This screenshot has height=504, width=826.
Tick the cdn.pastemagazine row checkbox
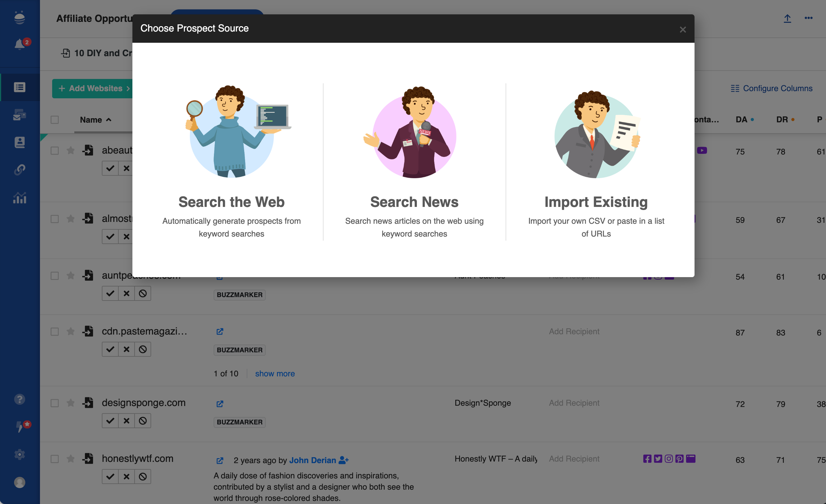click(55, 332)
